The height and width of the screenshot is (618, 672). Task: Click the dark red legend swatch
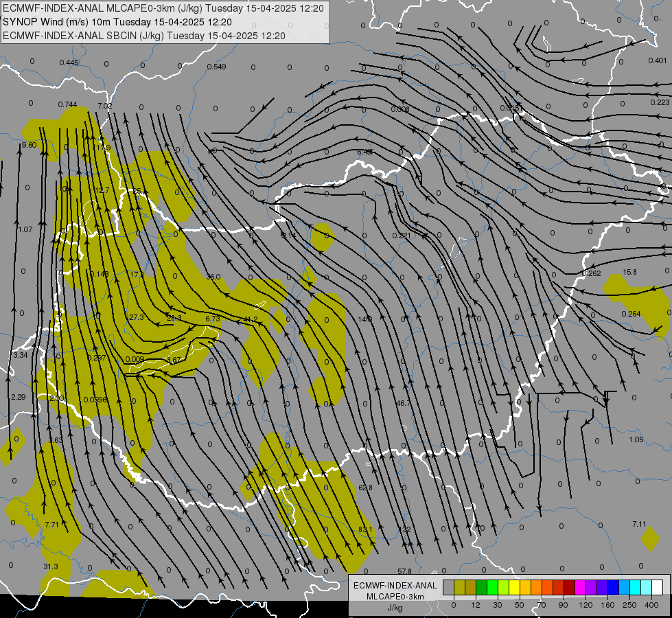[569, 588]
